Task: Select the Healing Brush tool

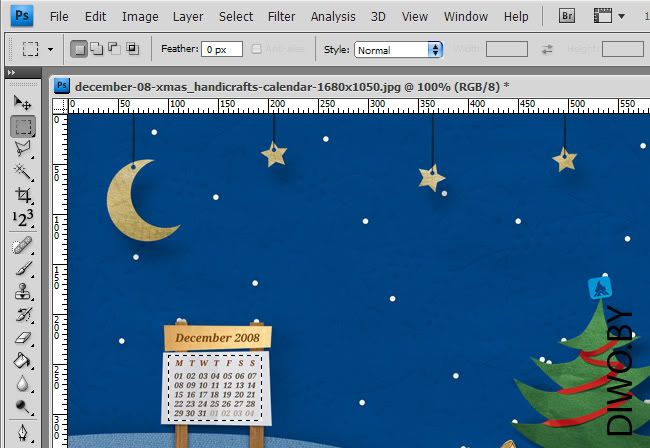Action: point(23,245)
